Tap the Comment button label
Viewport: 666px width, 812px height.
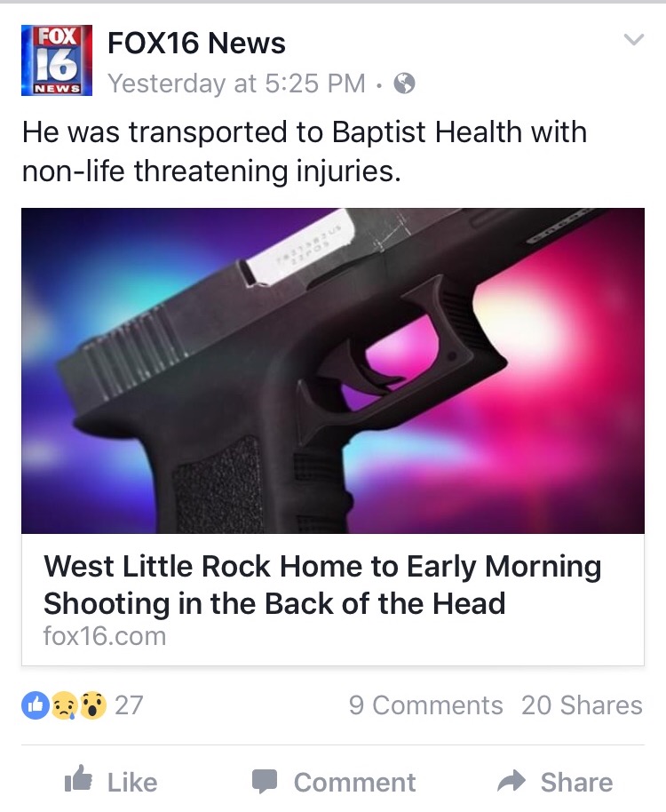354,782
